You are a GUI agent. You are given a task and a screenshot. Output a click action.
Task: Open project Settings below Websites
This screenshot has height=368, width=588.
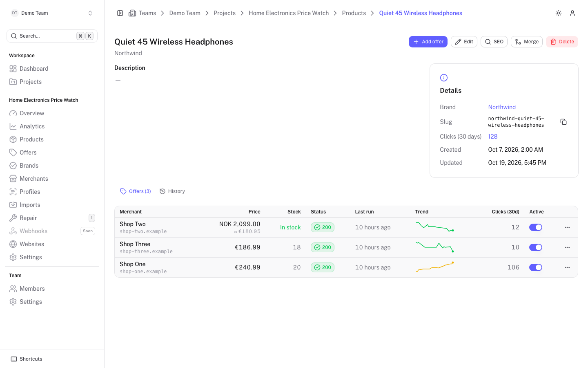(52, 257)
